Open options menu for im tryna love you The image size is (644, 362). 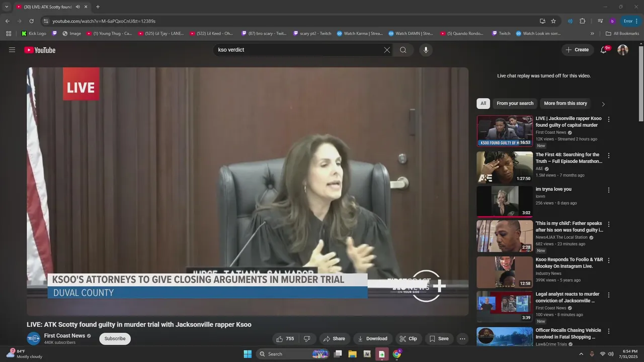click(x=609, y=190)
